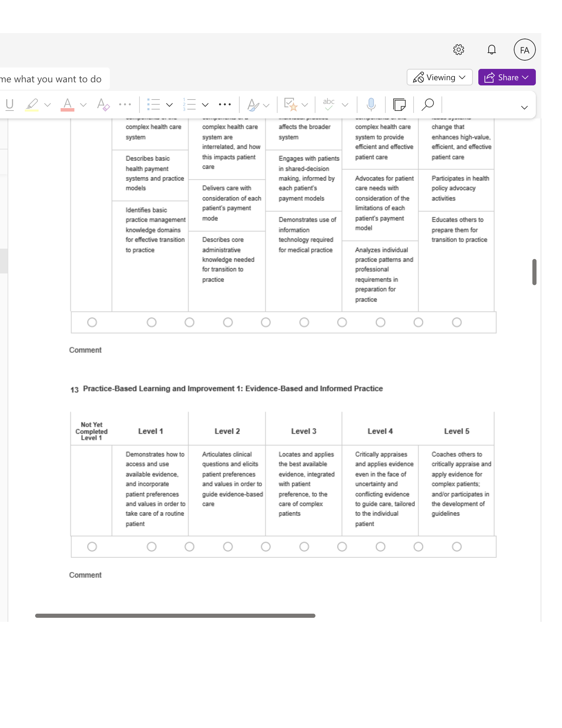This screenshot has height=728, width=562.
Task: Click the 'Level 3' column header
Action: coord(304,431)
